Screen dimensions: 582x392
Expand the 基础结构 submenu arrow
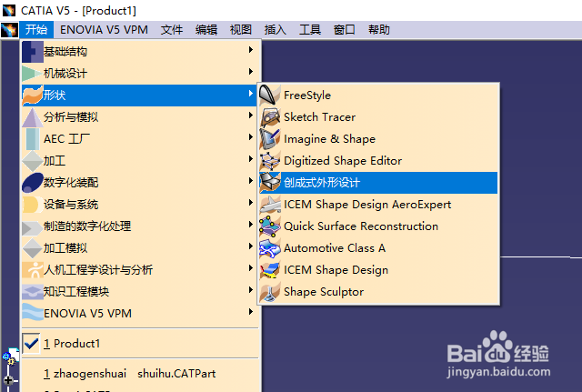[x=251, y=50]
